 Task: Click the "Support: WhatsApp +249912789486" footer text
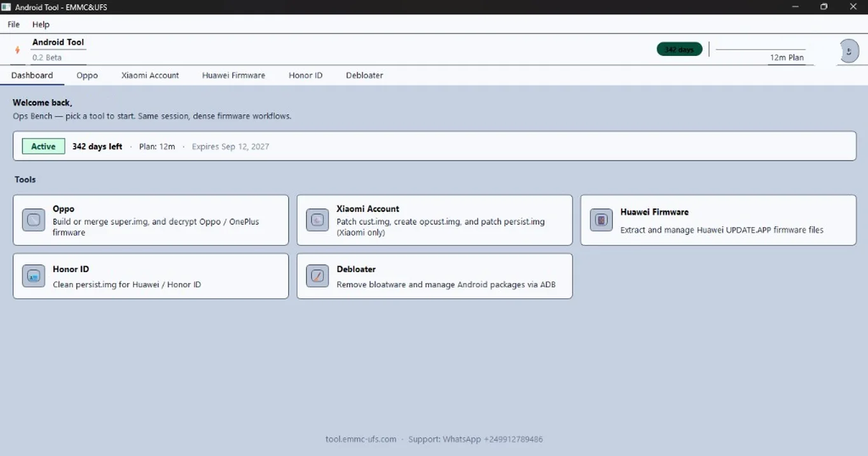click(x=476, y=439)
